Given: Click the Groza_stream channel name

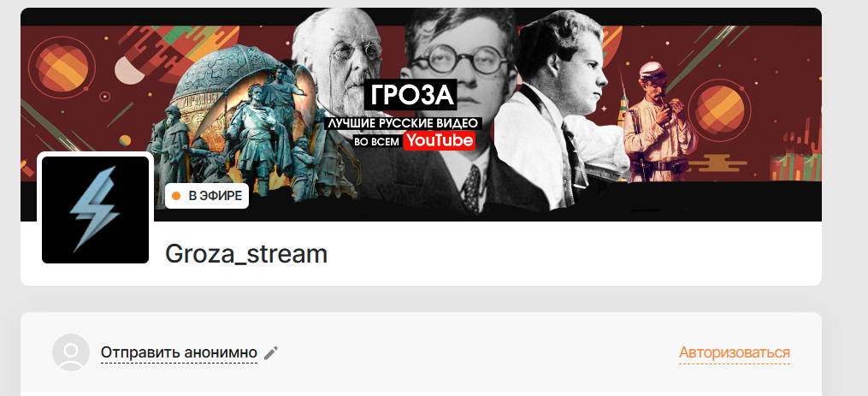Looking at the screenshot, I should [x=246, y=254].
